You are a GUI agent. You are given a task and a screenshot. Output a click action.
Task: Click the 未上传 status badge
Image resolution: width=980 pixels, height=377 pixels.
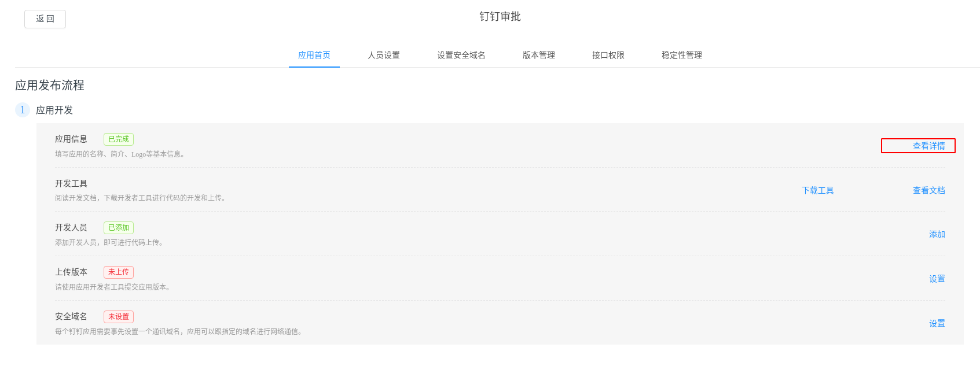click(x=119, y=272)
